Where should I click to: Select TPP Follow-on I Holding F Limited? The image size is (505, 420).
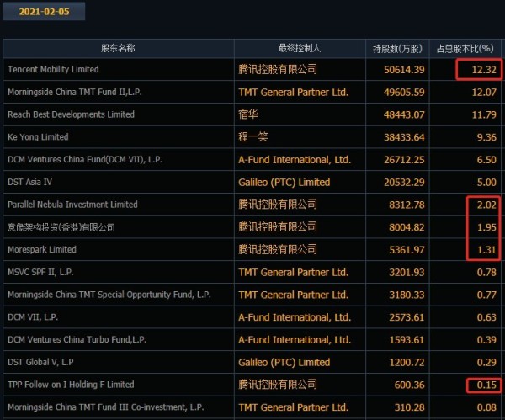click(x=71, y=385)
